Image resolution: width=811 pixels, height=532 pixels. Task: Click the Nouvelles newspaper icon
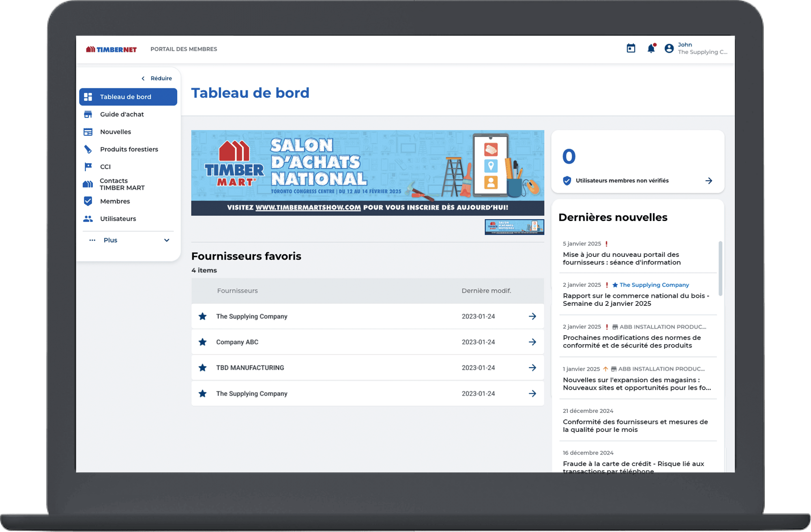tap(88, 132)
